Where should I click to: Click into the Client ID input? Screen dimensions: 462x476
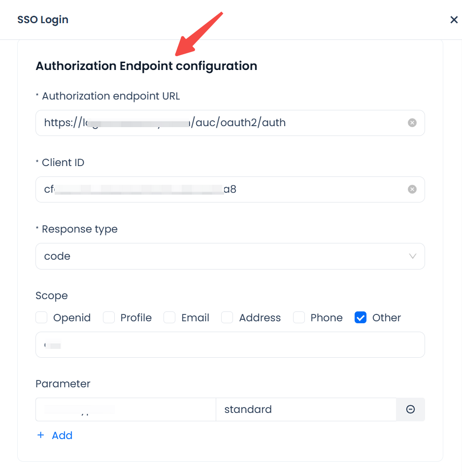(x=222, y=189)
